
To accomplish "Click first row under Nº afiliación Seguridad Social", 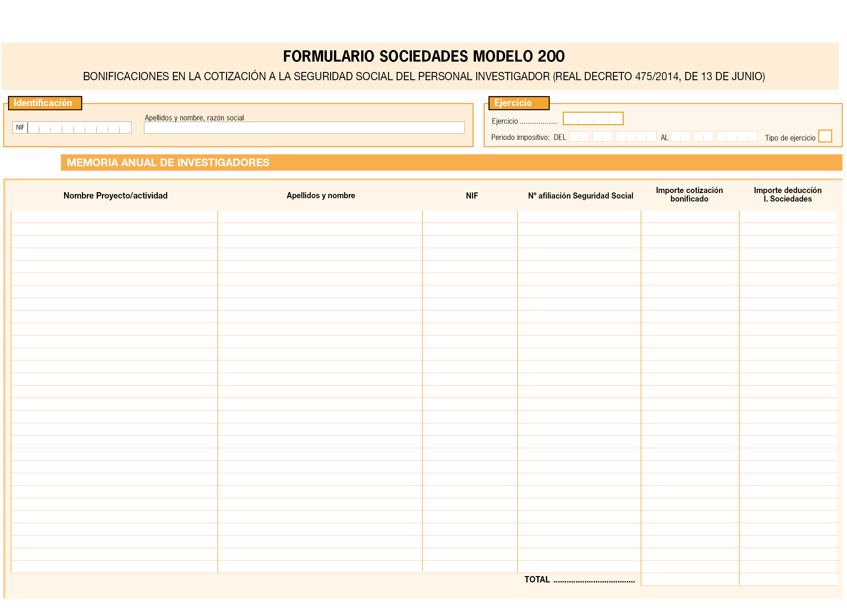I will (579, 217).
